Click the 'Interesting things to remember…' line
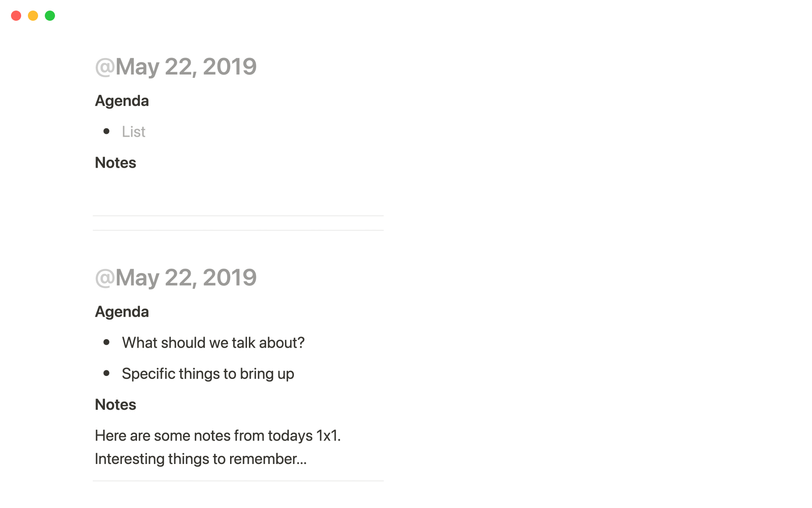Screen dimensions: 812x508 pyautogui.click(x=200, y=459)
